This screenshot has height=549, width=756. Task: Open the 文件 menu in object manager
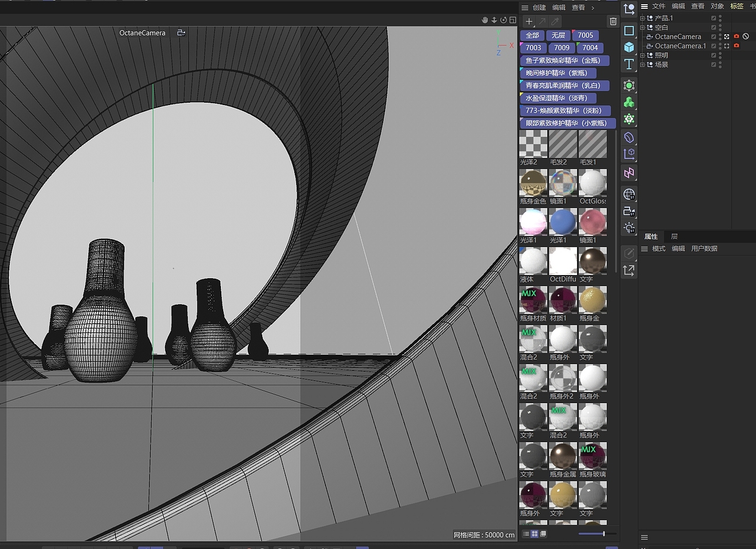(x=659, y=6)
